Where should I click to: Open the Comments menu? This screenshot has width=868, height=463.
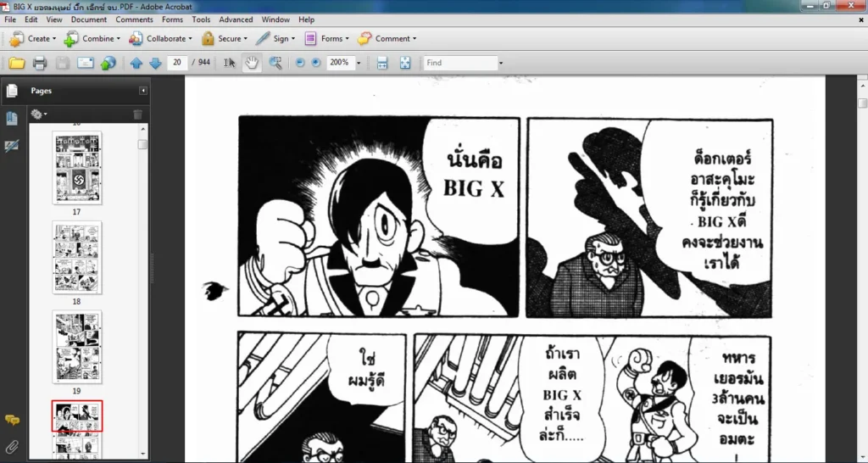pos(134,20)
